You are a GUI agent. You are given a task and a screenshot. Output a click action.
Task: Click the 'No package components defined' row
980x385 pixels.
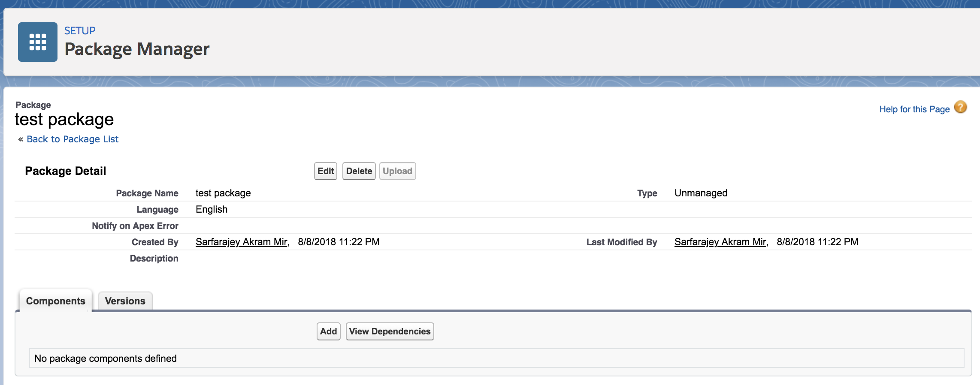106,358
